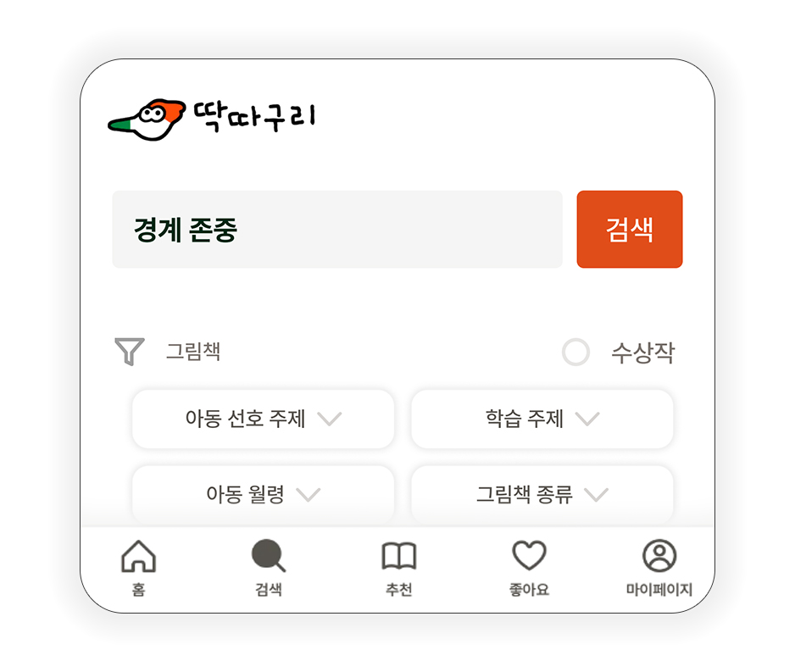Viewport: 795px width, 672px height.
Task: Open the 아동 월령 dropdown
Action: tap(263, 494)
